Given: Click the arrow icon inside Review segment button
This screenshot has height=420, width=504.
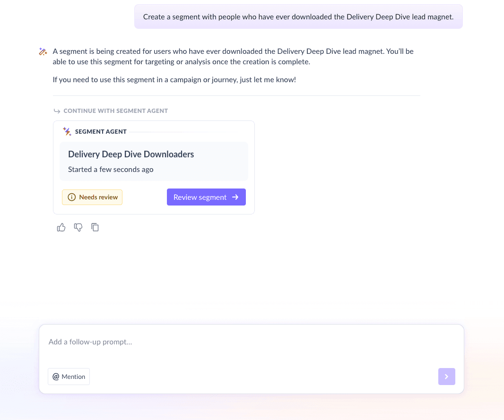Looking at the screenshot, I should click(x=236, y=197).
